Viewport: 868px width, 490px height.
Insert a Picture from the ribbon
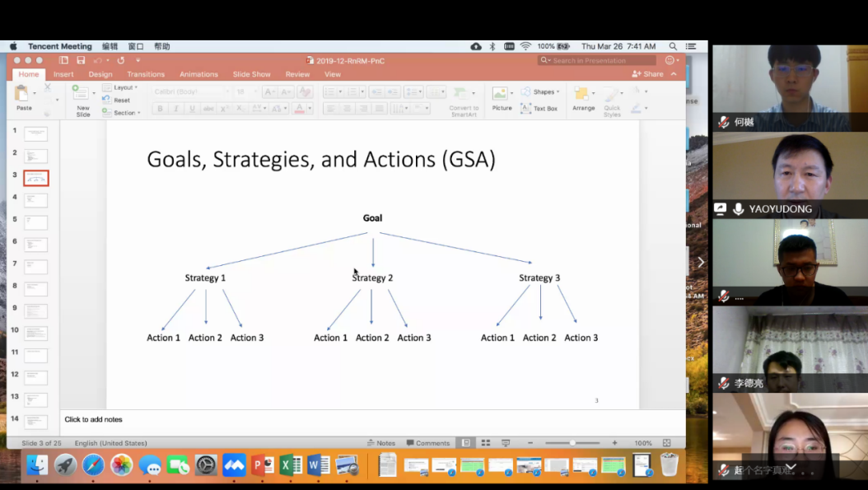click(502, 97)
